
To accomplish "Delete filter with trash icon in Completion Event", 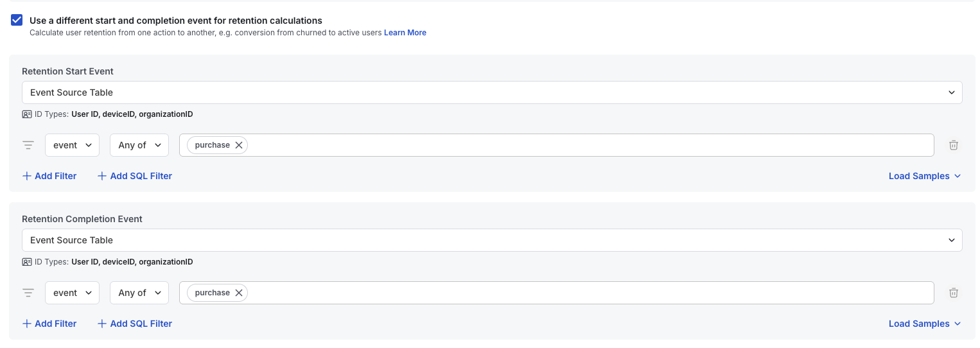I will pyautogui.click(x=954, y=293).
